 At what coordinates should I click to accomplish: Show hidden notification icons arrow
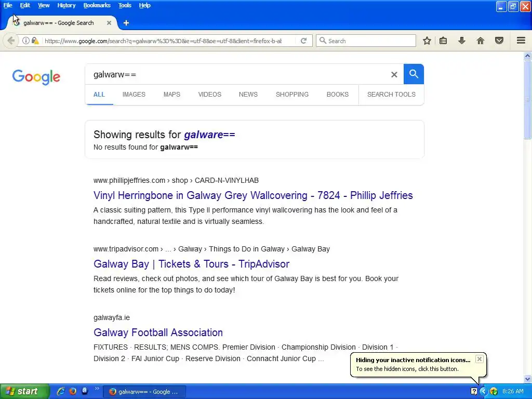484,391
